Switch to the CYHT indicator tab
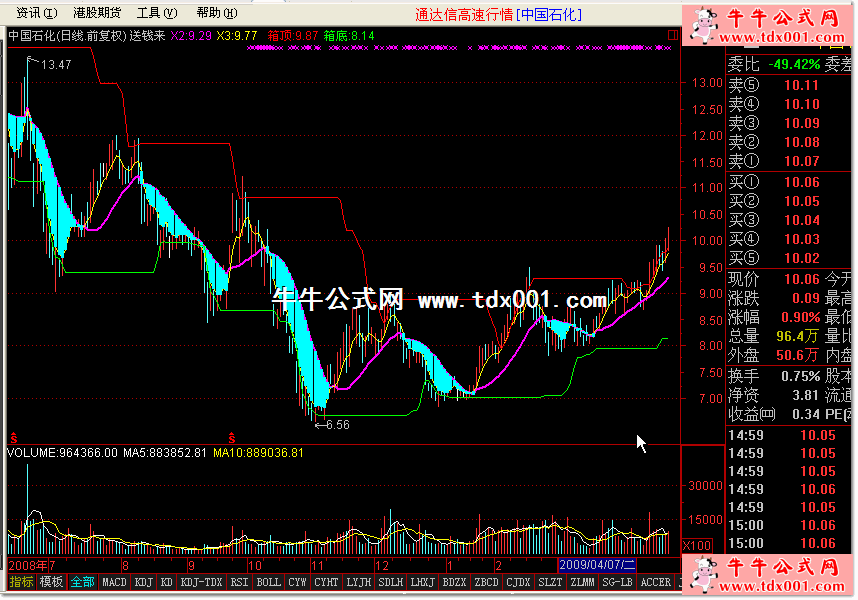 [326, 582]
